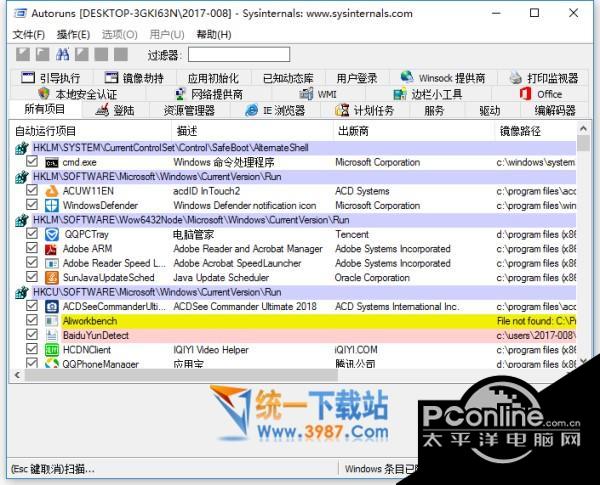Click the SunJavaUpdateSched Java icon

pyautogui.click(x=52, y=278)
